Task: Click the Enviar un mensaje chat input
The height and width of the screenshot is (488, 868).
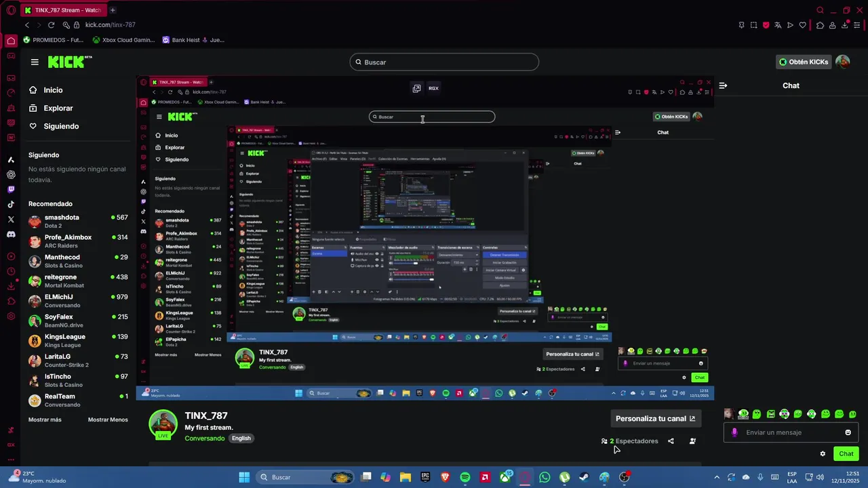Action: tap(791, 432)
